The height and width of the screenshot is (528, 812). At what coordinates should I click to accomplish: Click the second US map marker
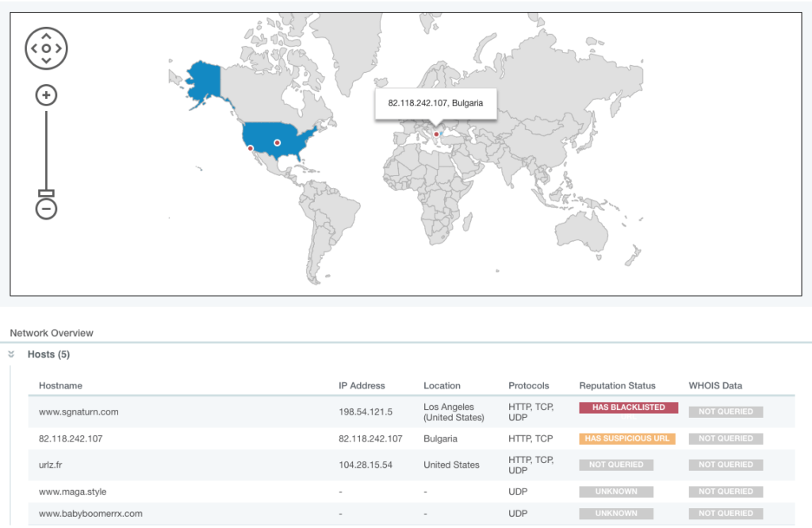[278, 143]
